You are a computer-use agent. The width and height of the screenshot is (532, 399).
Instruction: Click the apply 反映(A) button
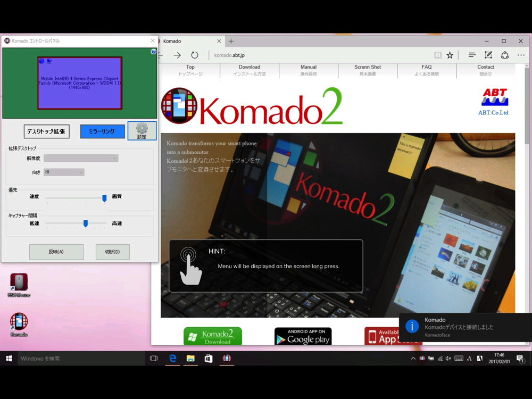click(x=56, y=252)
